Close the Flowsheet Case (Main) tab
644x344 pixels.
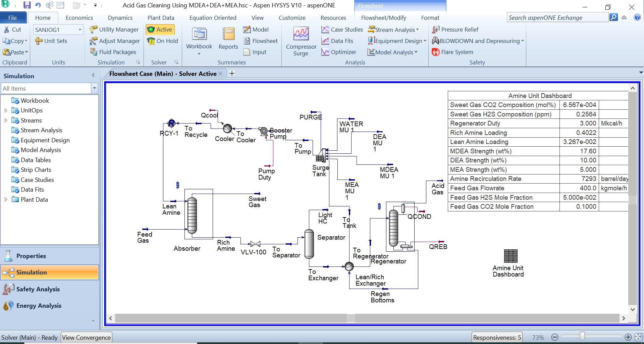[220, 74]
